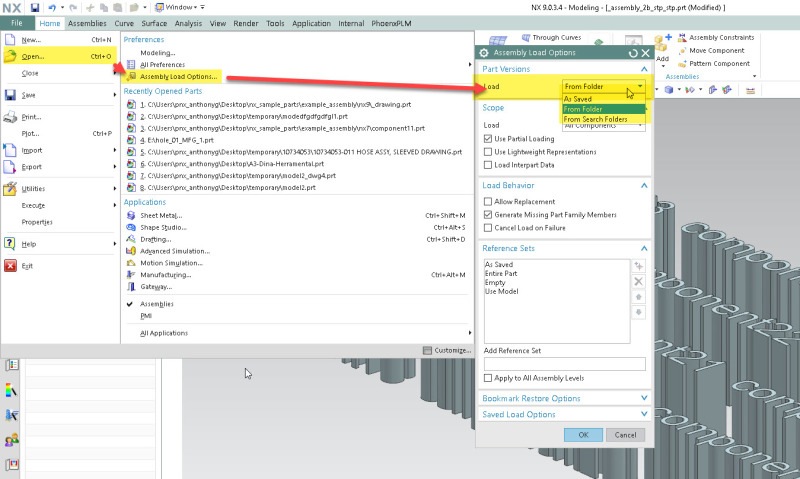Enable Use Lightweight Representations checkbox
The width and height of the screenshot is (800, 479).
488,152
